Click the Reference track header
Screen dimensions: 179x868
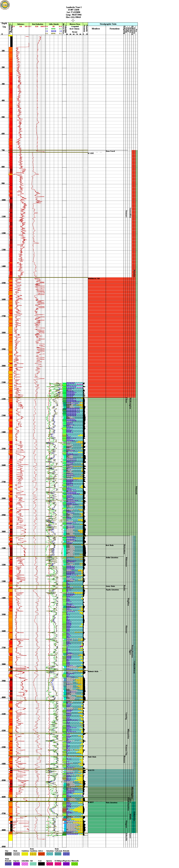click(21, 24)
